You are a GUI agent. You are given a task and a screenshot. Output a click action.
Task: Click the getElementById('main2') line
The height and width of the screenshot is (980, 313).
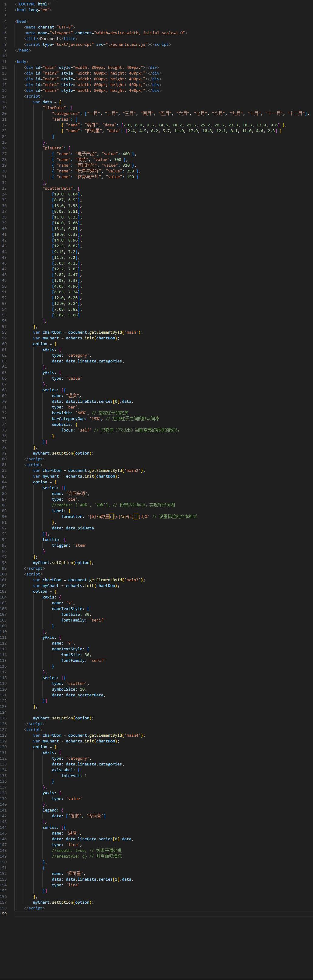[89, 471]
